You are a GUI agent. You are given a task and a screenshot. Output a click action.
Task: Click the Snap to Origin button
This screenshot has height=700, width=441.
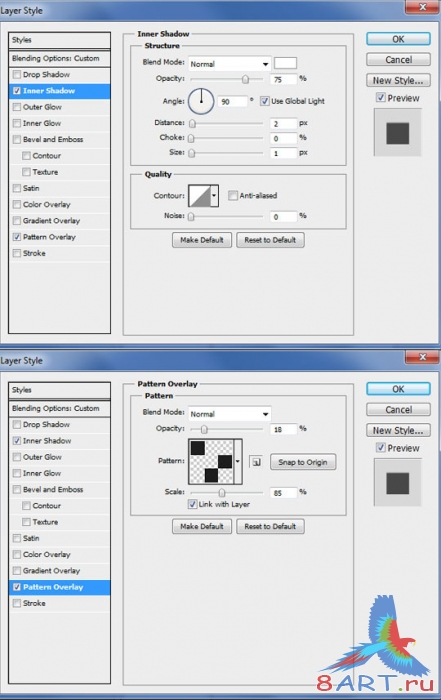coord(303,462)
